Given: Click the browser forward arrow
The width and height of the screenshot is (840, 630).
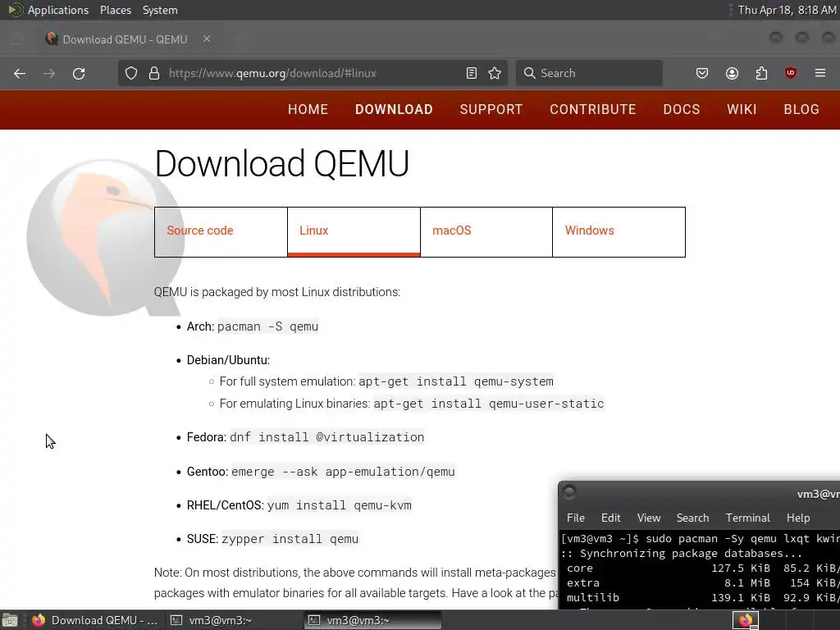Looking at the screenshot, I should point(49,73).
